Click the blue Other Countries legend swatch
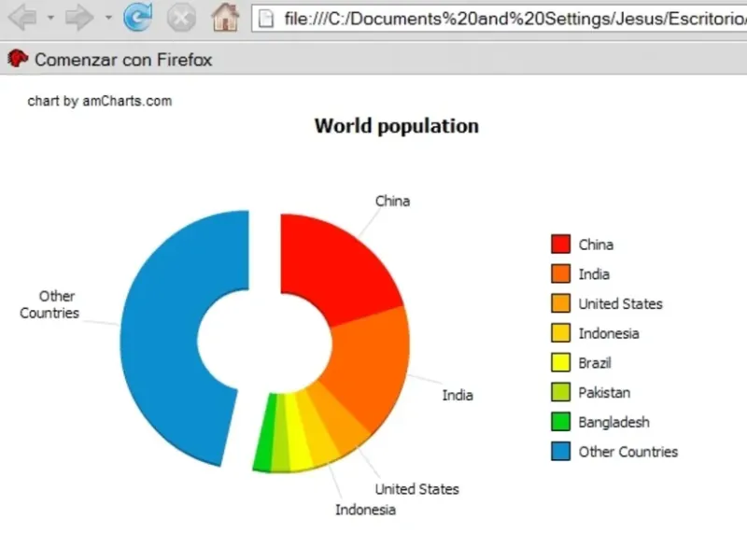Screen dimensions: 747x560 (561, 451)
